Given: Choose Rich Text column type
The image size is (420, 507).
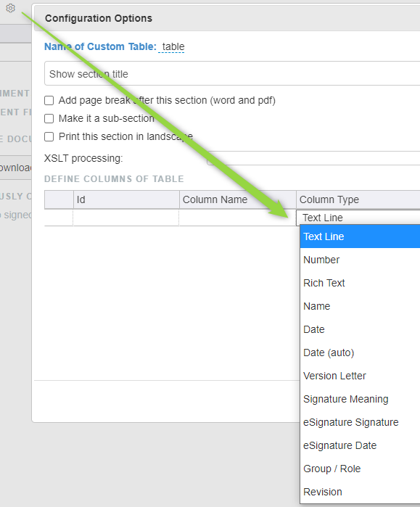Looking at the screenshot, I should (360, 283).
